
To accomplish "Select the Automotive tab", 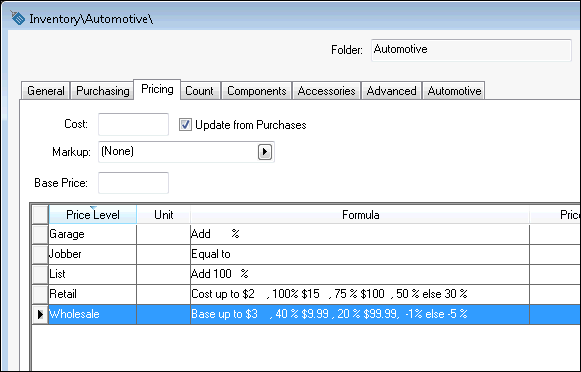I will click(x=454, y=91).
